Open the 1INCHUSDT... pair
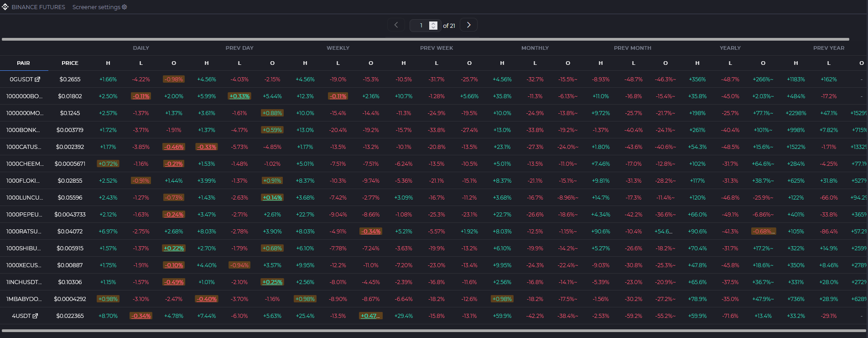The height and width of the screenshot is (338, 868). pos(24,282)
